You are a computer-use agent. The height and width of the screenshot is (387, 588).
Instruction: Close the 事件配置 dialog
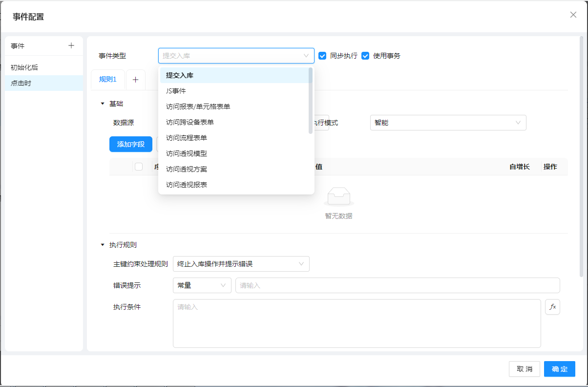point(573,15)
